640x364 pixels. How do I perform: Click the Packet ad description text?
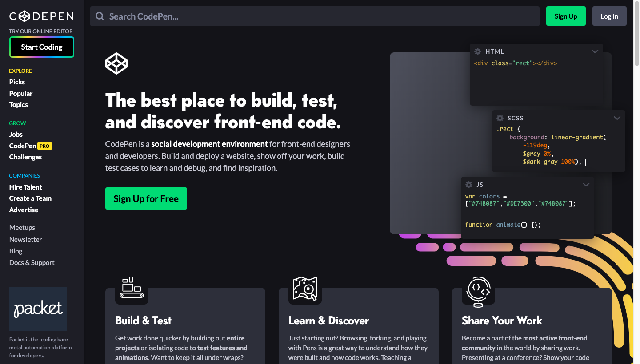point(40,347)
